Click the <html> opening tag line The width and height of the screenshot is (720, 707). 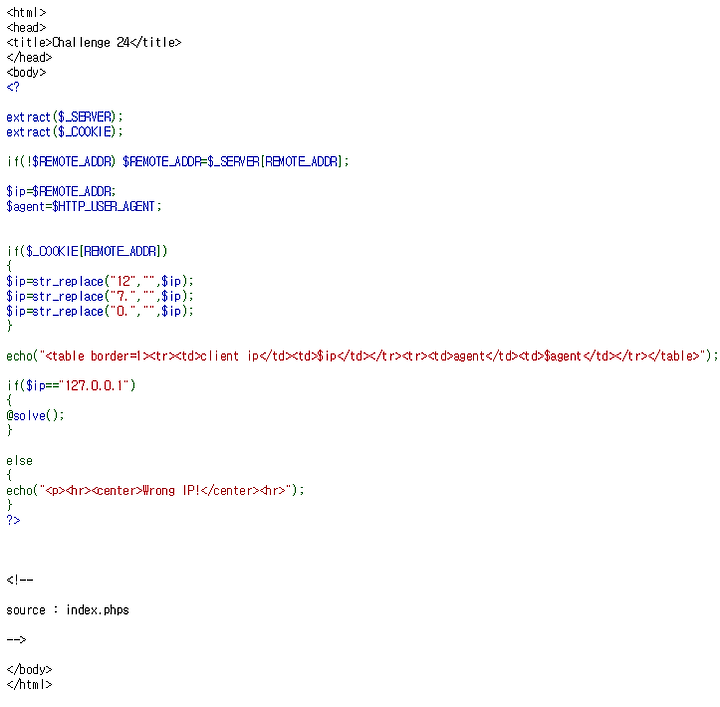pos(27,12)
